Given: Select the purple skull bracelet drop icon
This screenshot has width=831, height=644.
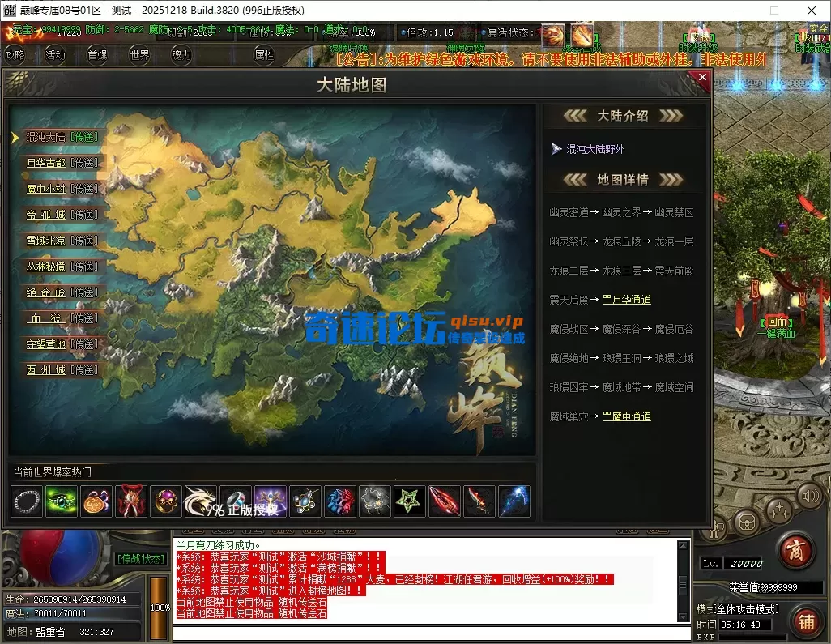Looking at the screenshot, I should pyautogui.click(x=166, y=501).
